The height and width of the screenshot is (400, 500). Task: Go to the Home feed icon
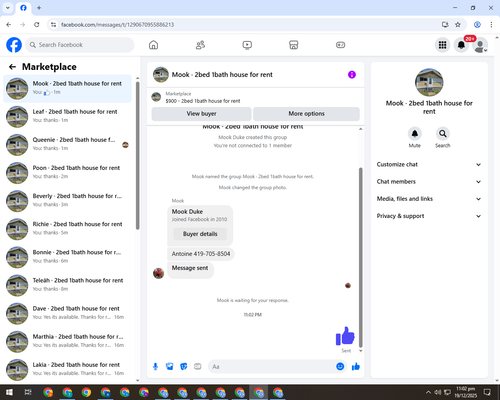153,45
